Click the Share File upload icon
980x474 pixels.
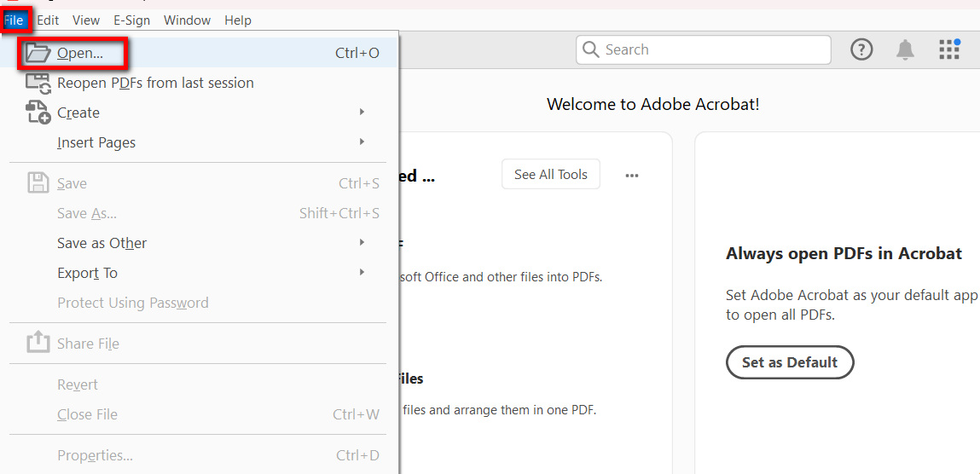[38, 342]
